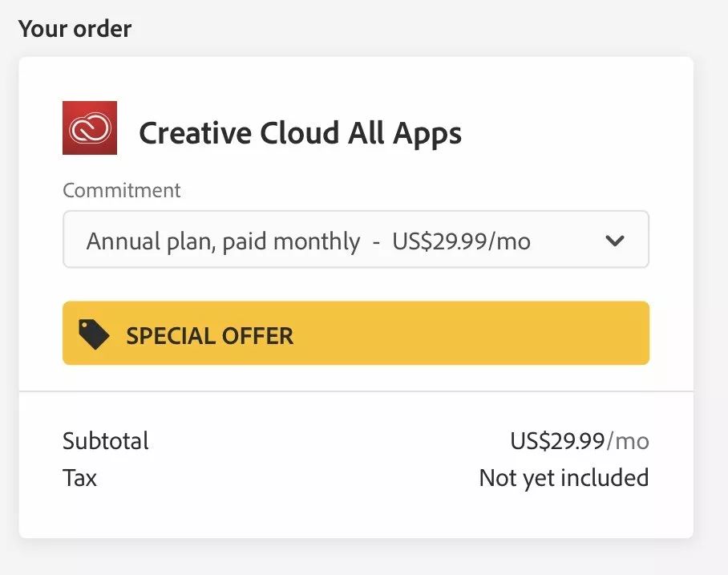Click the word Apps in product title
This screenshot has width=728, height=575.
(427, 133)
